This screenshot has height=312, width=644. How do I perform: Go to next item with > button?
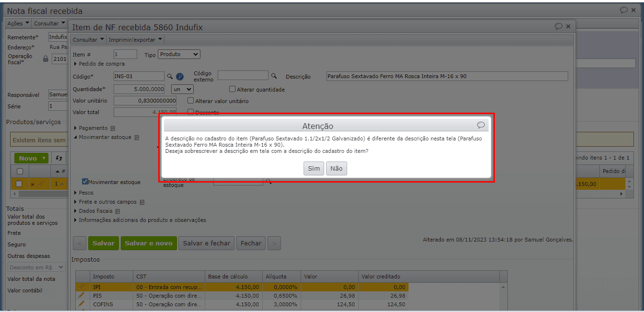(274, 243)
